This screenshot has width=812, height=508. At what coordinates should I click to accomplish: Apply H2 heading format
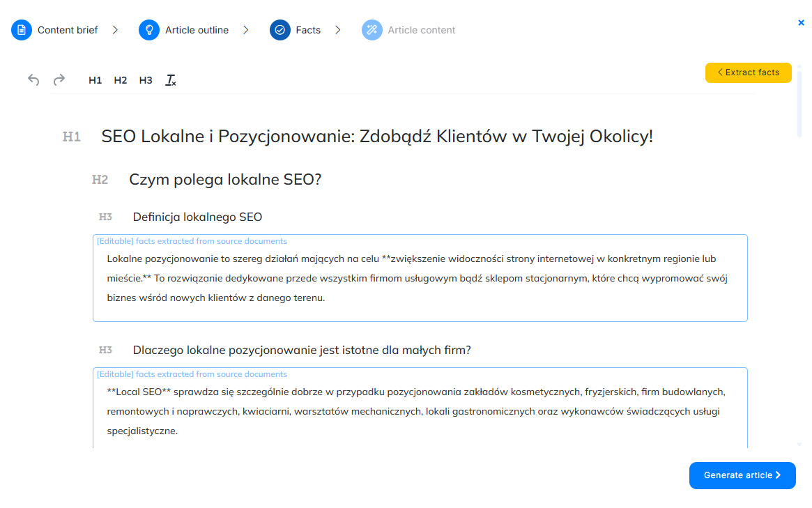[121, 80]
